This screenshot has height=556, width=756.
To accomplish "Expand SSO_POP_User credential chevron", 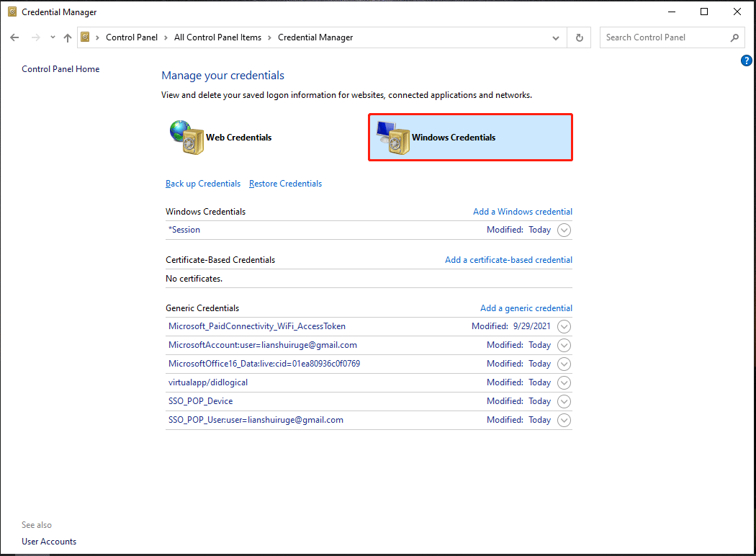I will point(564,420).
